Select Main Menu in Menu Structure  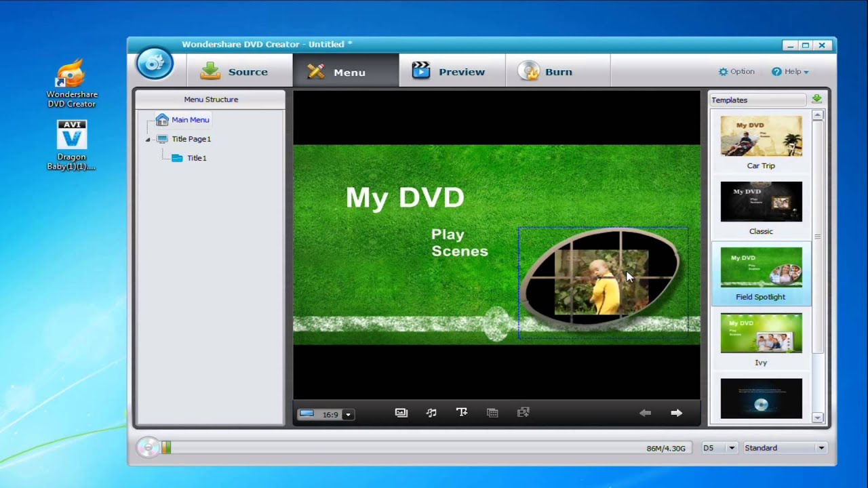click(x=190, y=120)
